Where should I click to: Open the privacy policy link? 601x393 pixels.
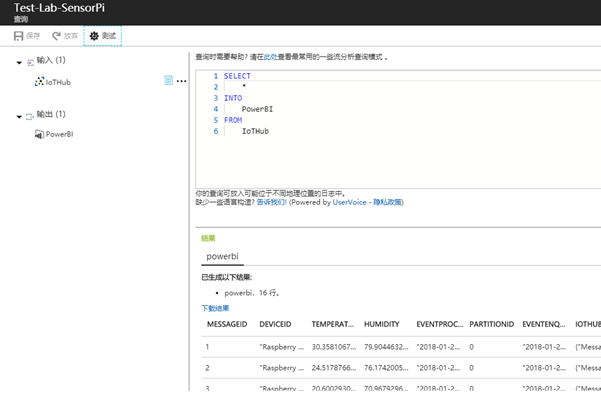388,202
